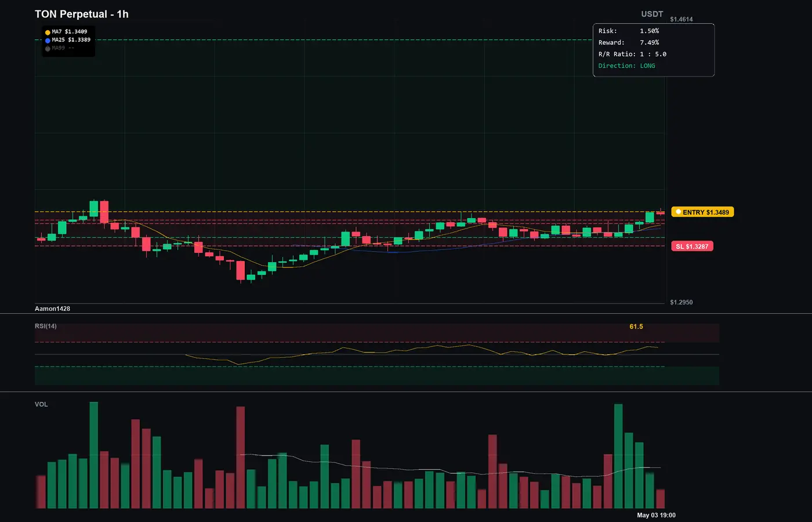Click the MA7 $1.3409 legend value

tap(70, 32)
